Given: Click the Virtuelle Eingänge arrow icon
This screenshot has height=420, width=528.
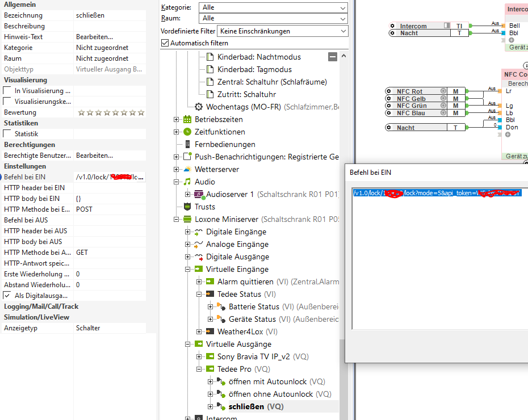Looking at the screenshot, I should [199, 269].
